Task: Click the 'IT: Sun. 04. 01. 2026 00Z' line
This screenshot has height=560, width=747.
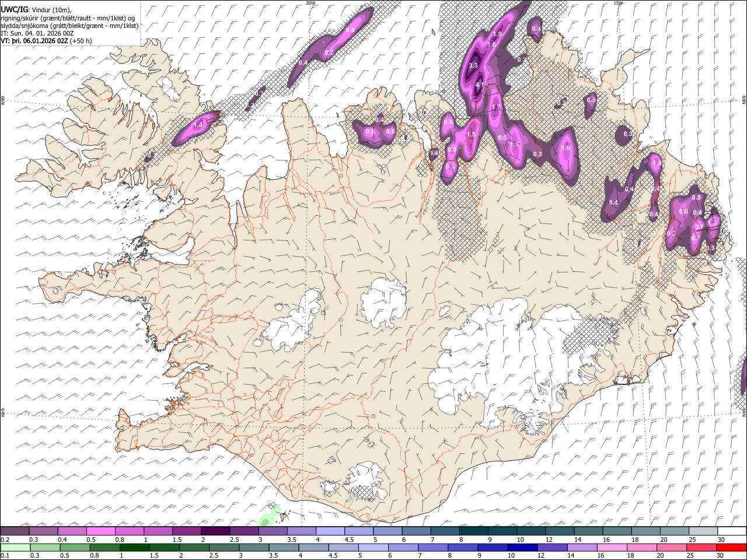Action: point(37,33)
